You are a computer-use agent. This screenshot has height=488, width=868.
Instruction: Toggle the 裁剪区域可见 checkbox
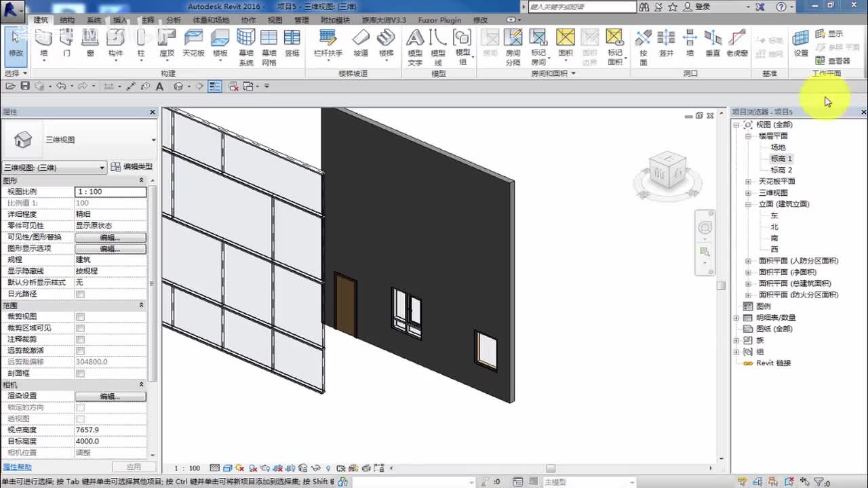[81, 328]
